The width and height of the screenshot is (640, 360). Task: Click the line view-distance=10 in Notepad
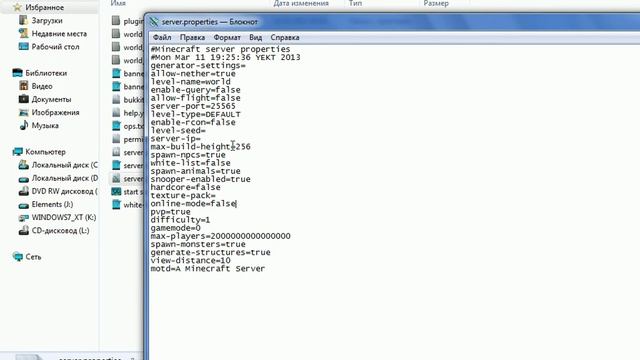(191, 260)
